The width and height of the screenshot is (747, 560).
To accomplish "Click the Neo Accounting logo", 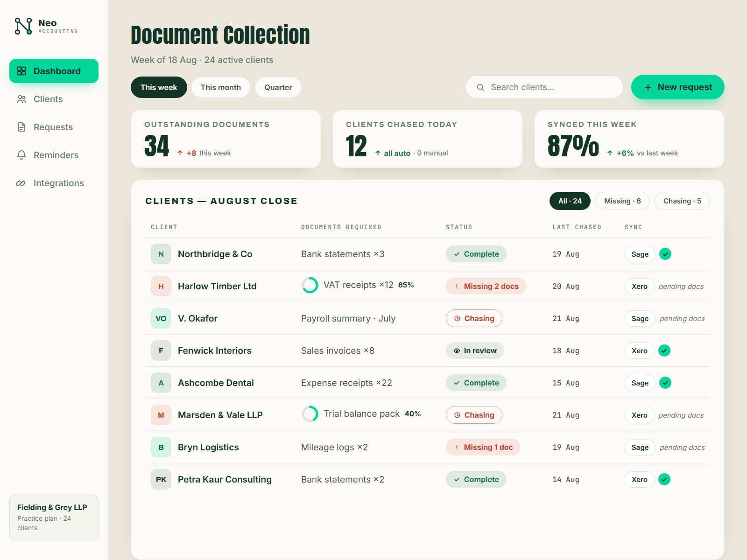I will (46, 26).
